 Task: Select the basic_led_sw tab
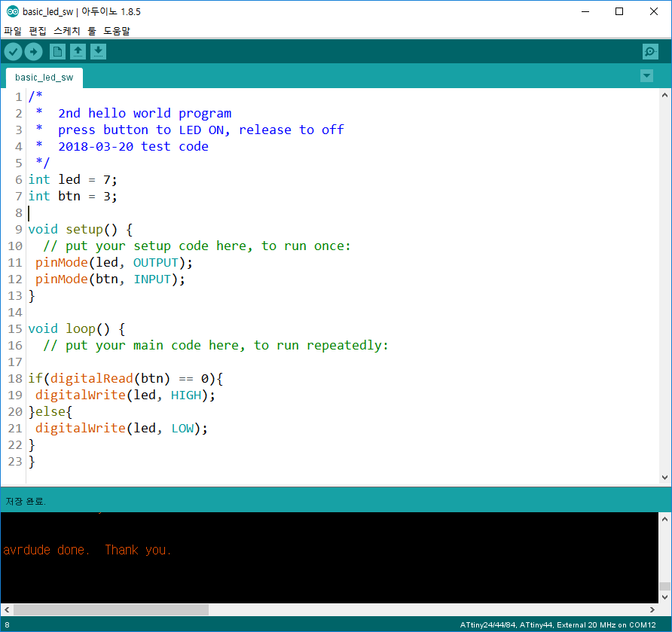click(x=44, y=78)
